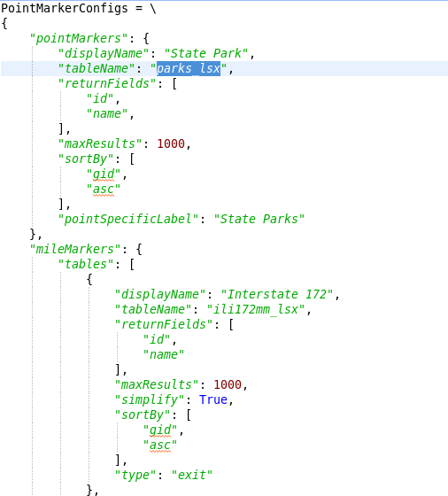Click the "pointSpecificLabel" key
The height and width of the screenshot is (496, 448).
(128, 220)
